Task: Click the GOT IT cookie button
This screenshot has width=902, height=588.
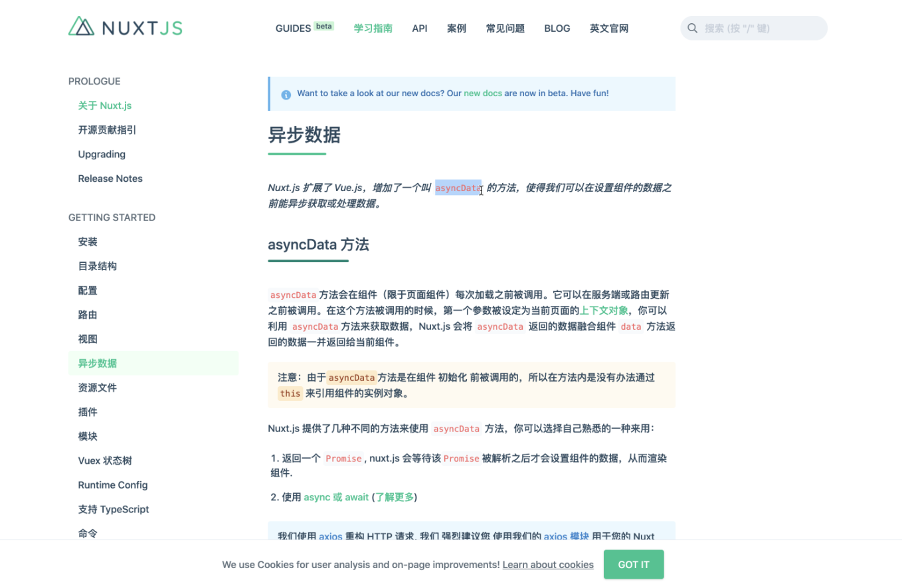Action: click(x=634, y=565)
